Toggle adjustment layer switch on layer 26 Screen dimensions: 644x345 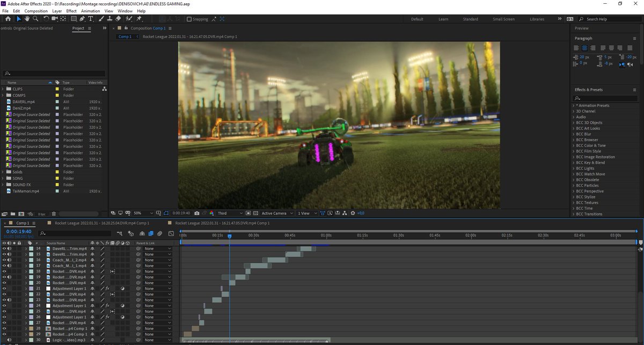point(122,317)
